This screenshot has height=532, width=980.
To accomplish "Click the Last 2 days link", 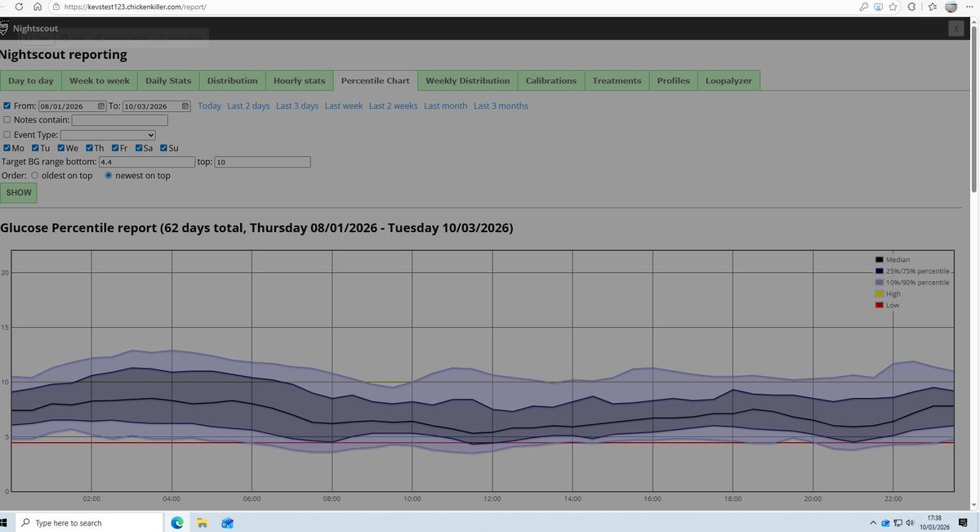I will [x=248, y=106].
